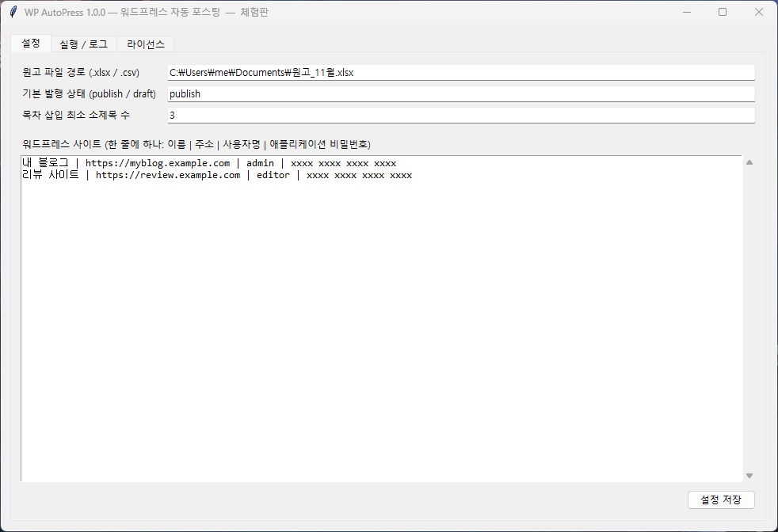Click the 리뷰 사이트 line in the sites box
Screen dimensions: 778x532
217,175
